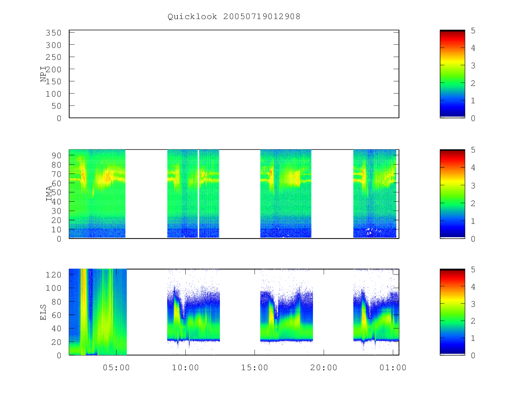Click the 10:00 time tick label
The image size is (532, 399).
tap(185, 368)
